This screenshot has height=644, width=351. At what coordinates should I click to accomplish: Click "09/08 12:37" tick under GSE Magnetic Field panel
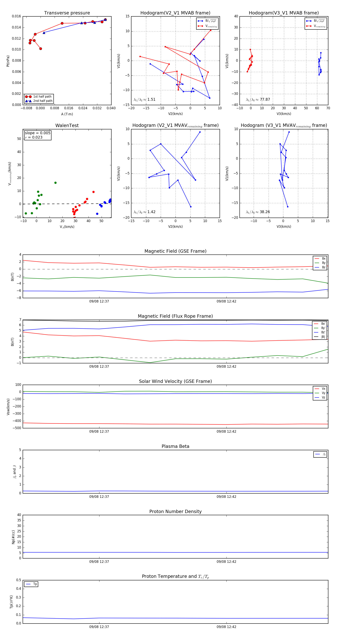[x=99, y=301]
